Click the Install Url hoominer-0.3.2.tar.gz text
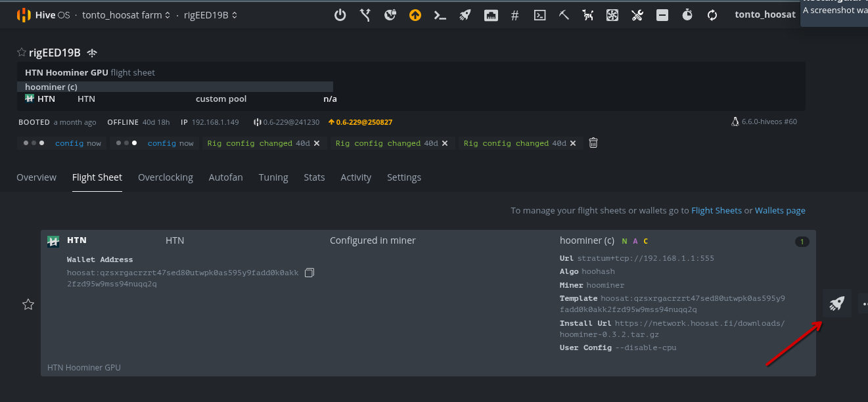The image size is (868, 402). pos(610,335)
